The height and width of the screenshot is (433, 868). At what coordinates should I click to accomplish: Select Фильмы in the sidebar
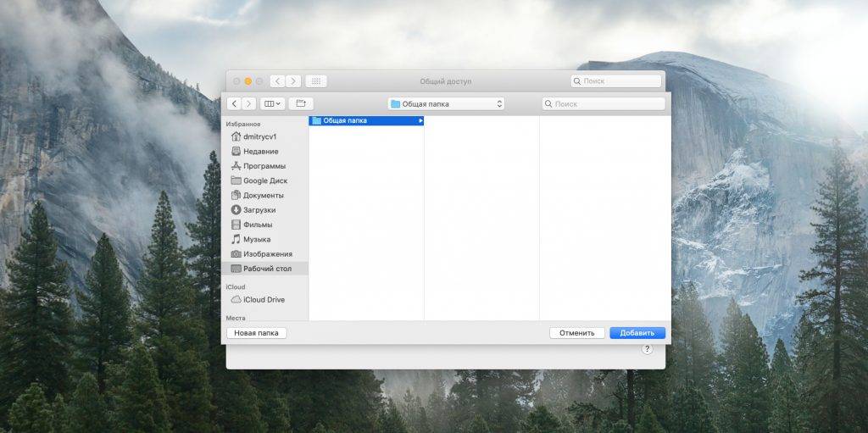258,225
